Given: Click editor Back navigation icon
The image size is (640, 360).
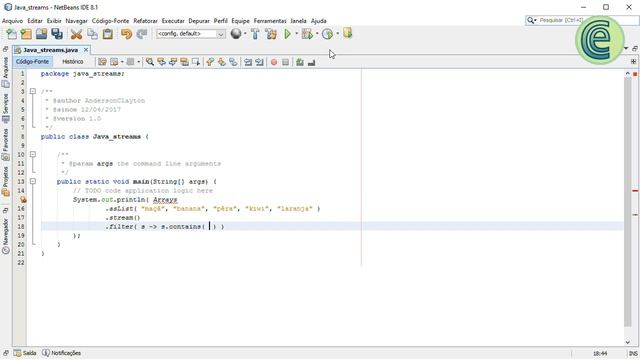Looking at the screenshot, I should 114,62.
